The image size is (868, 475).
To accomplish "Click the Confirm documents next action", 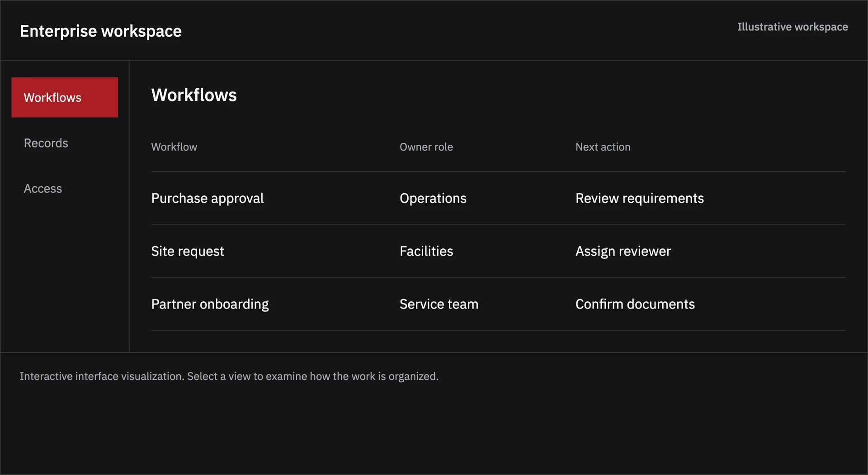I will (x=635, y=304).
